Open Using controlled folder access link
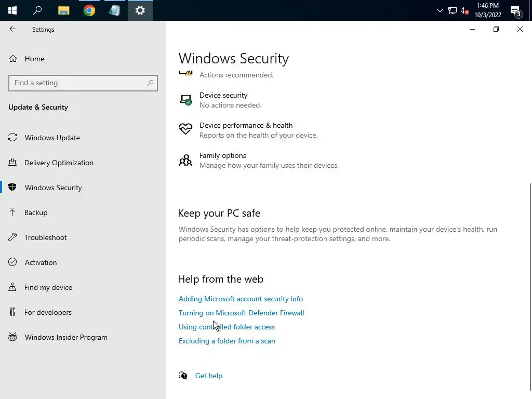532x399 pixels. pyautogui.click(x=227, y=327)
